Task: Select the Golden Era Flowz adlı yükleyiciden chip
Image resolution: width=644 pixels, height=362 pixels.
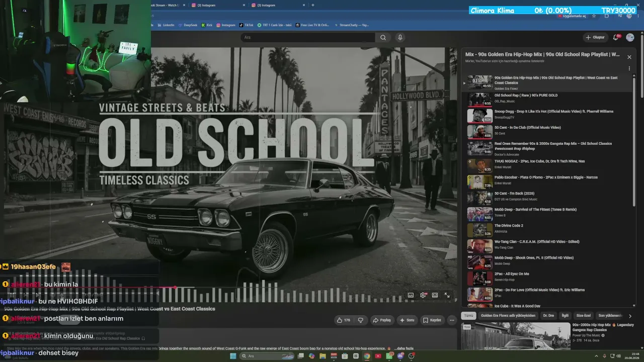Action: (x=508, y=316)
